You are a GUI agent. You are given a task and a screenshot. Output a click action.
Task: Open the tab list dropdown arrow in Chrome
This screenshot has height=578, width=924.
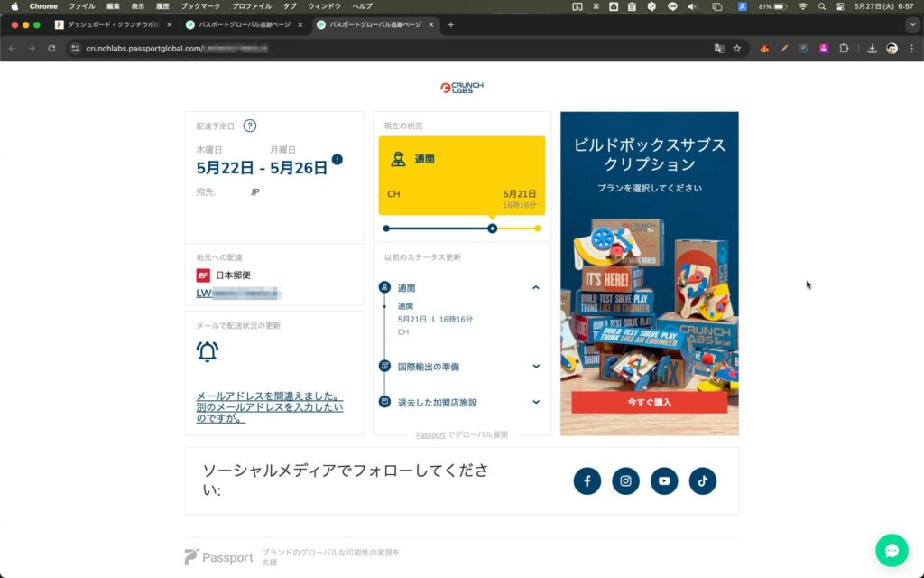coord(912,24)
